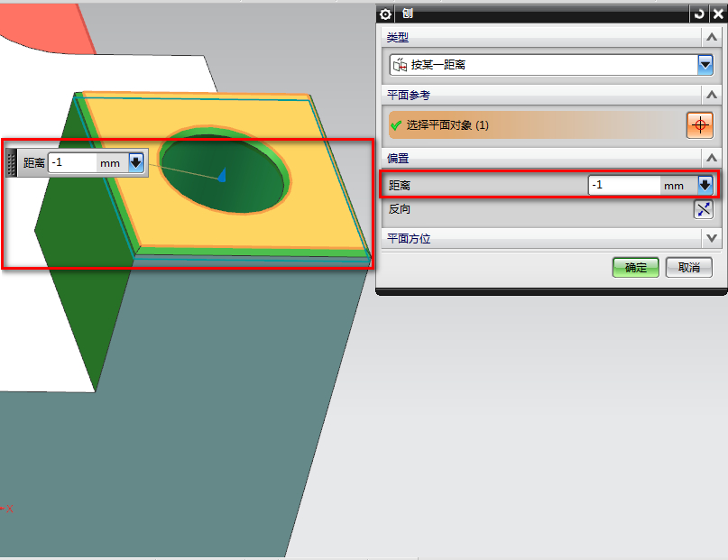Click the blue offset arrow handle in hole
Viewport: 728px width, 560px height.
(222, 175)
